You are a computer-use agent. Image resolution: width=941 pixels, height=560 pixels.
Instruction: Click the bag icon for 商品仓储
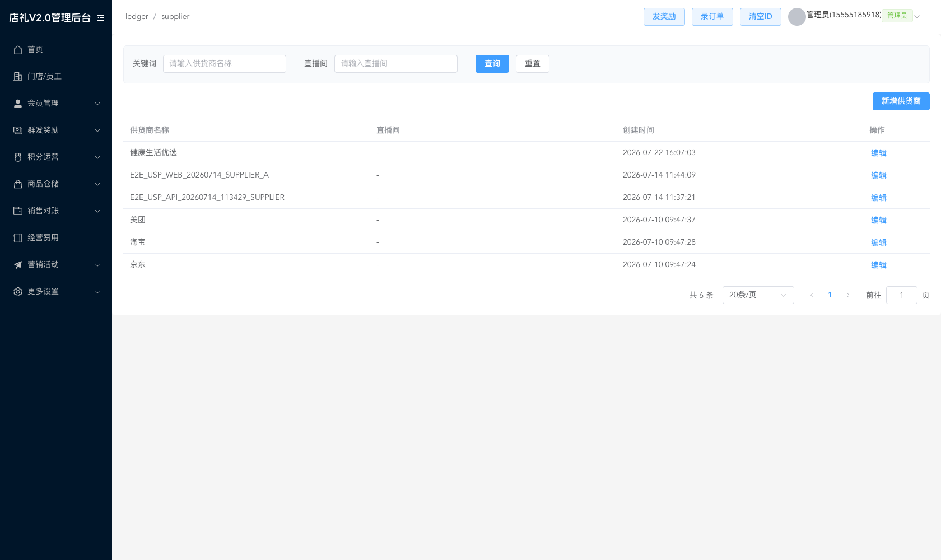(18, 184)
